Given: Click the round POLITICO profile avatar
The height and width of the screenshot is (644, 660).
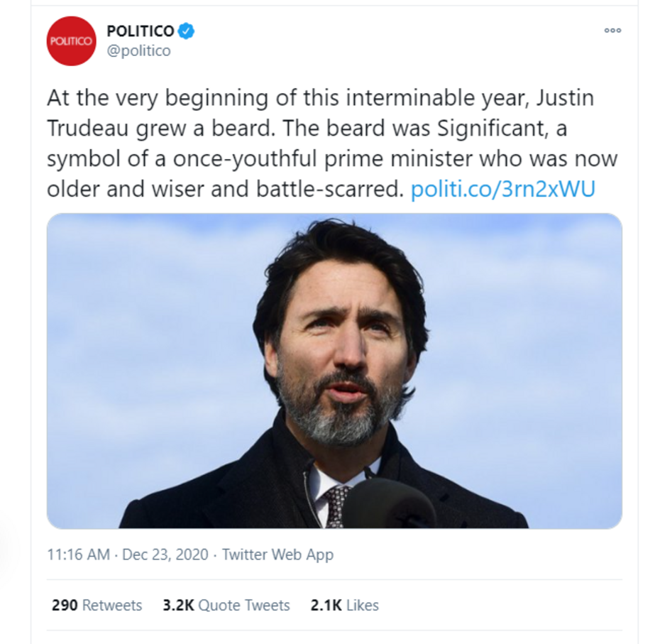Looking at the screenshot, I should pos(71,41).
